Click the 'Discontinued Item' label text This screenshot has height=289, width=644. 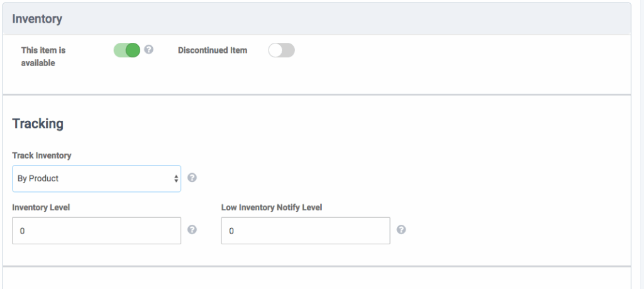pyautogui.click(x=213, y=50)
